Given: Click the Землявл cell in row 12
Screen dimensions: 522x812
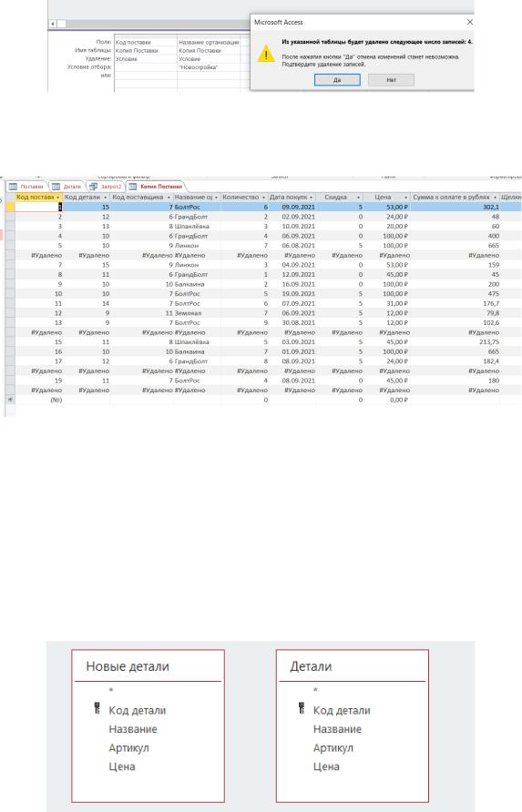Looking at the screenshot, I should point(197,313).
